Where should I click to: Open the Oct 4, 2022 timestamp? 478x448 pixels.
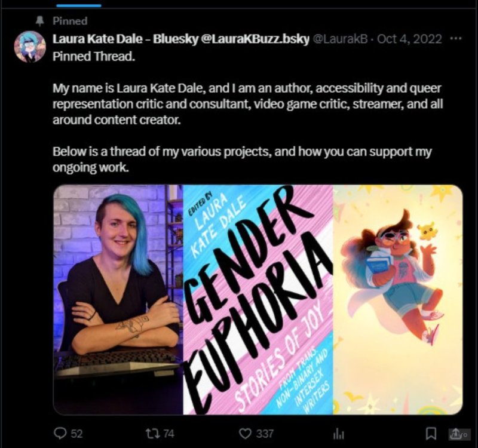pos(409,39)
